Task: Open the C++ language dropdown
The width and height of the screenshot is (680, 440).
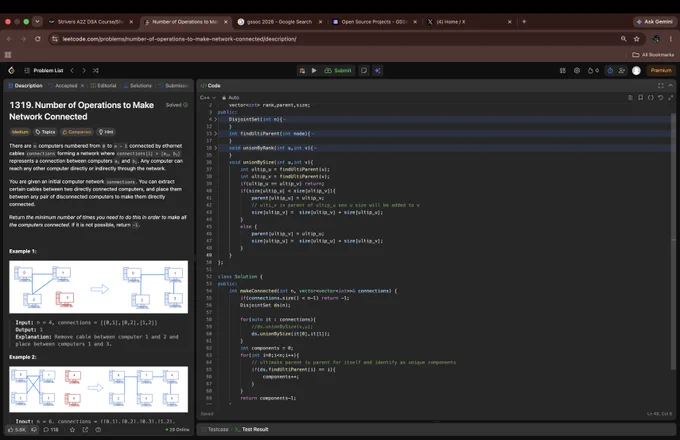Action: click(208, 98)
